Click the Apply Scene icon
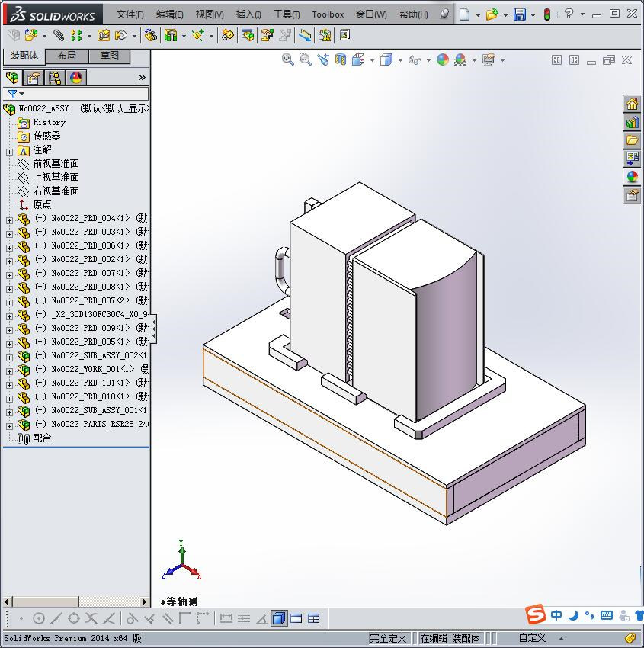Viewport: 644px width, 648px height. pos(460,60)
